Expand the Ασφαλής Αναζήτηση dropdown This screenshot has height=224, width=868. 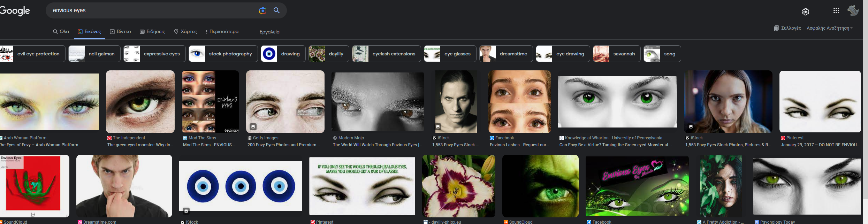[830, 28]
